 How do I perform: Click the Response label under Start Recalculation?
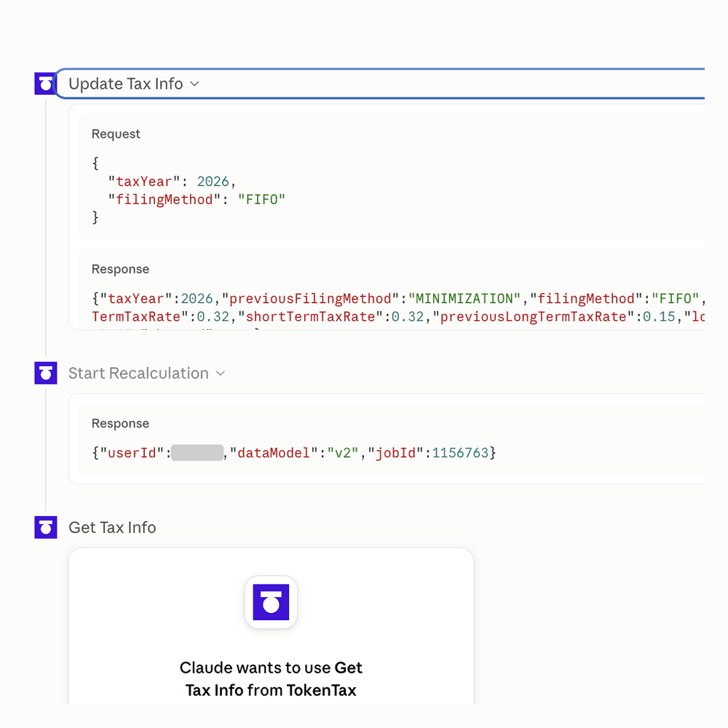click(120, 423)
